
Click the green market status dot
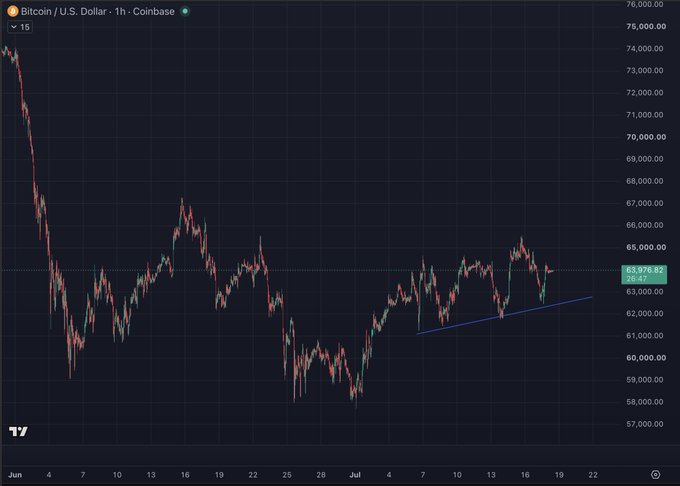point(185,11)
